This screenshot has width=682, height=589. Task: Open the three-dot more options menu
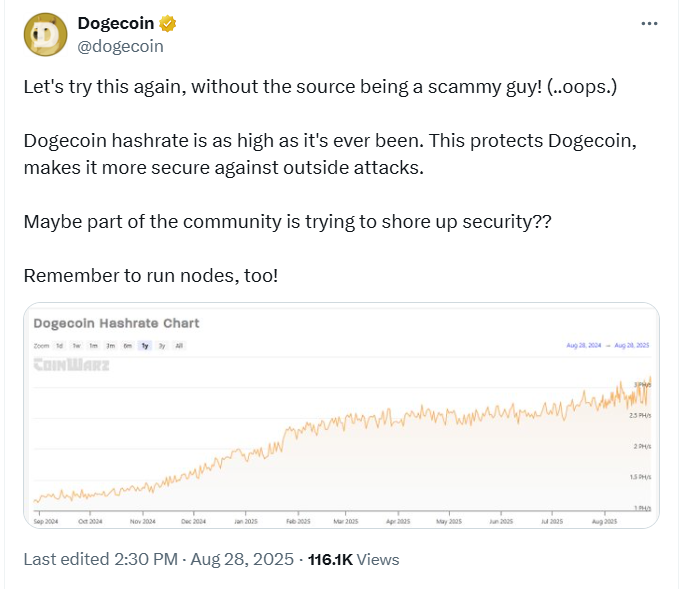pos(647,24)
